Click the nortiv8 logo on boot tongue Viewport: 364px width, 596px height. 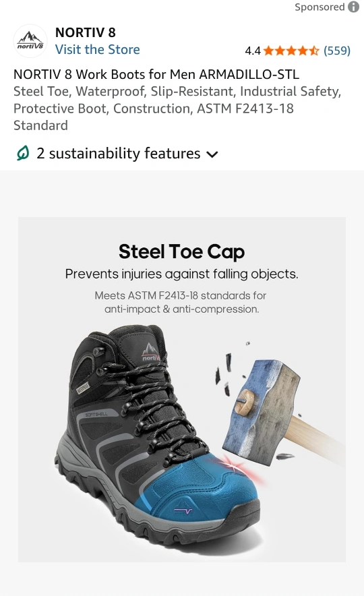point(151,352)
